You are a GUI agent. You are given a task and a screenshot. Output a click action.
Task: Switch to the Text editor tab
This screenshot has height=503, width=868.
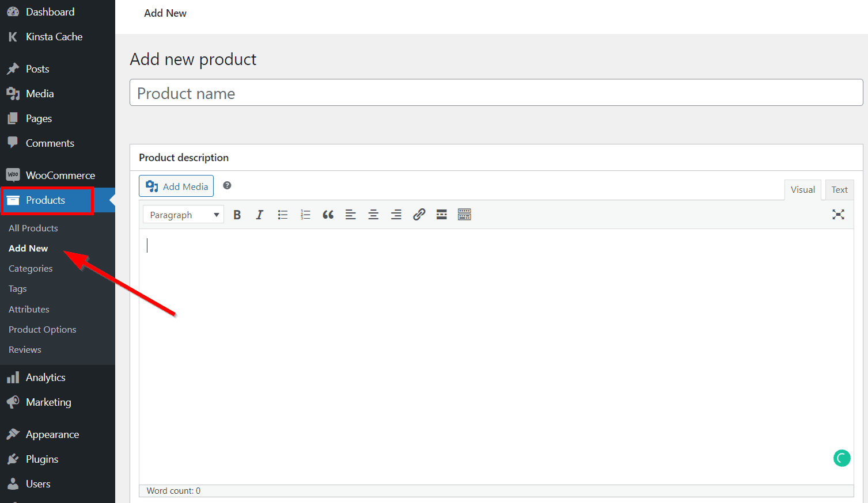(839, 189)
